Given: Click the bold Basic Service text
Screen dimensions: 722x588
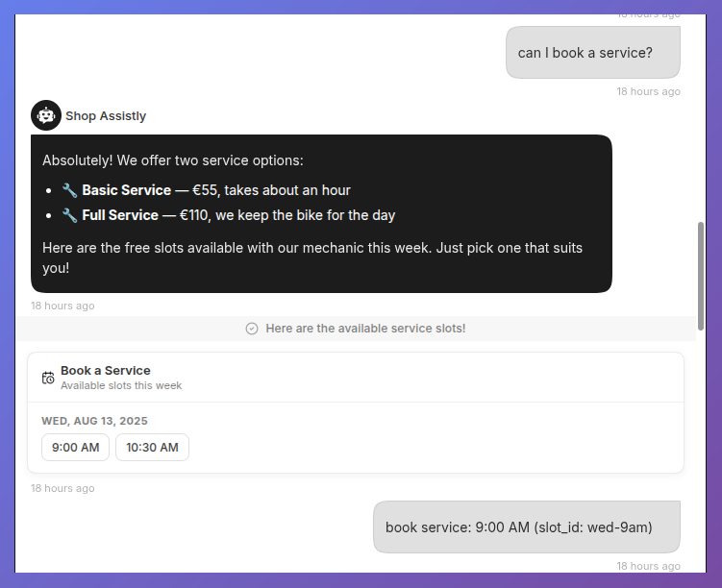Looking at the screenshot, I should point(127,190).
